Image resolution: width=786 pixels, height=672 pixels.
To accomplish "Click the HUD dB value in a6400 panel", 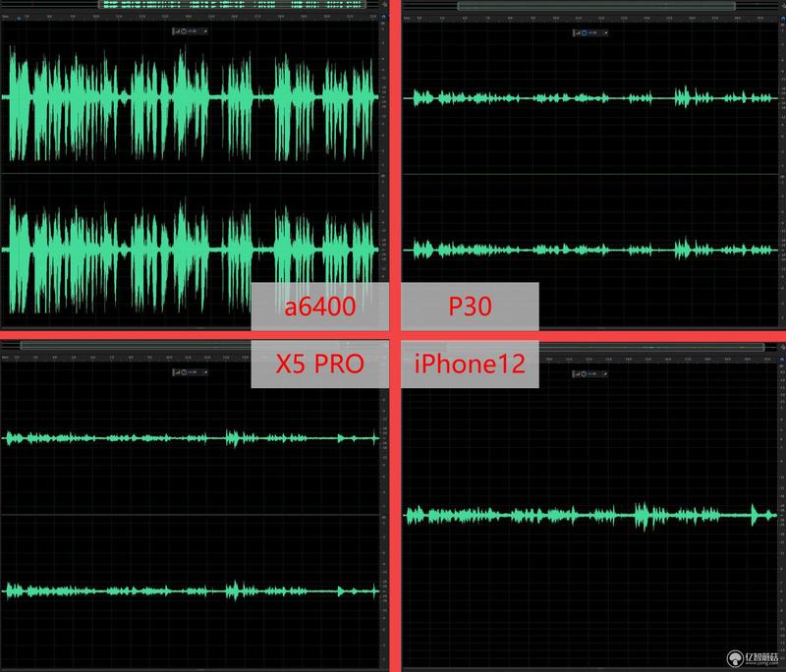I will click(193, 31).
